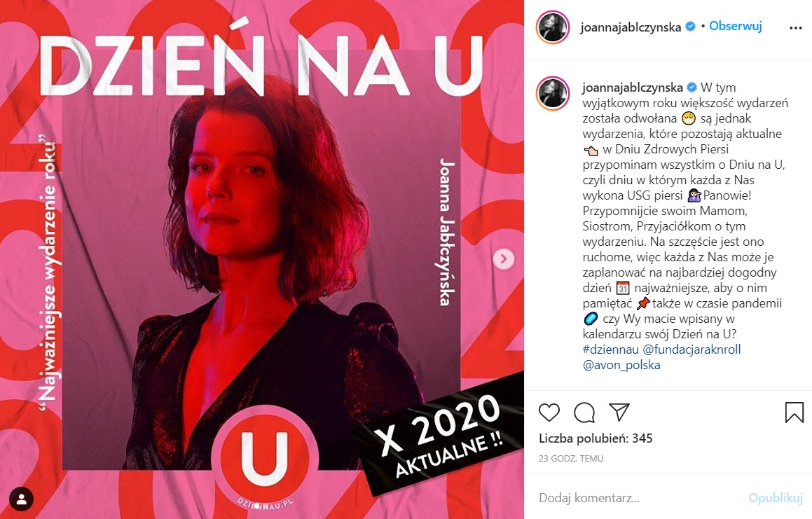
Task: Open the three-dot more options menu
Action: coord(795,28)
